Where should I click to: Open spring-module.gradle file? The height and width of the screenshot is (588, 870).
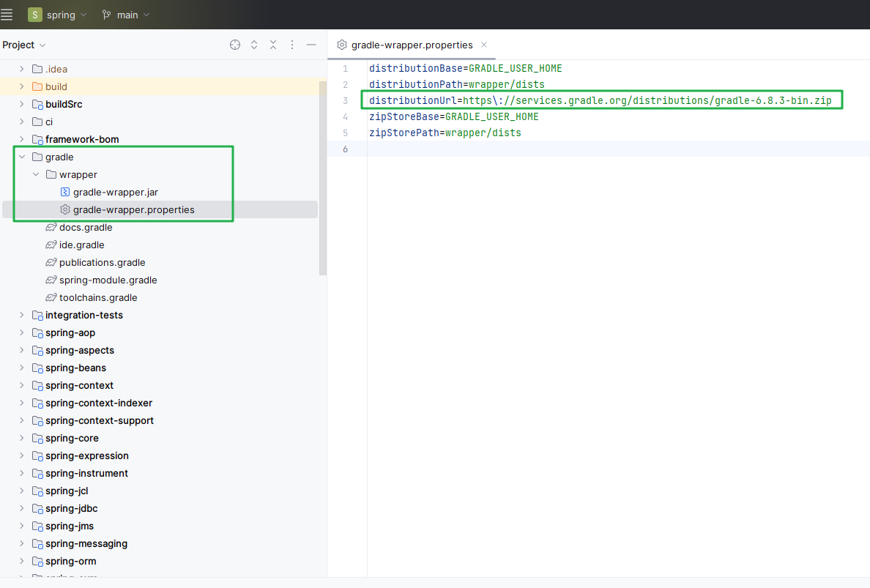click(x=108, y=280)
